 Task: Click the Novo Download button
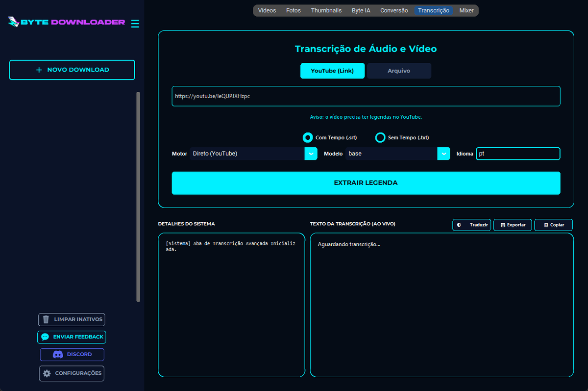(x=72, y=70)
